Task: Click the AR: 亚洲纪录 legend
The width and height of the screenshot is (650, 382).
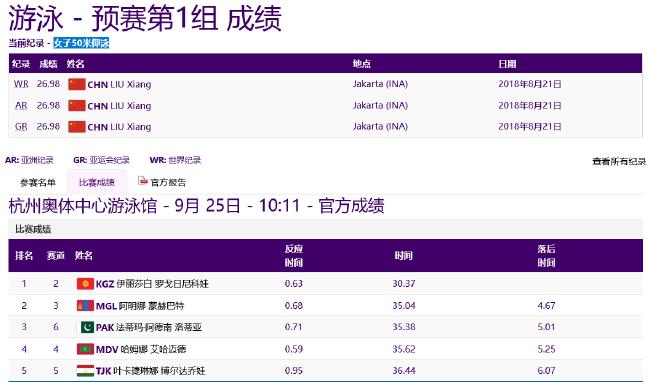Action: (29, 160)
